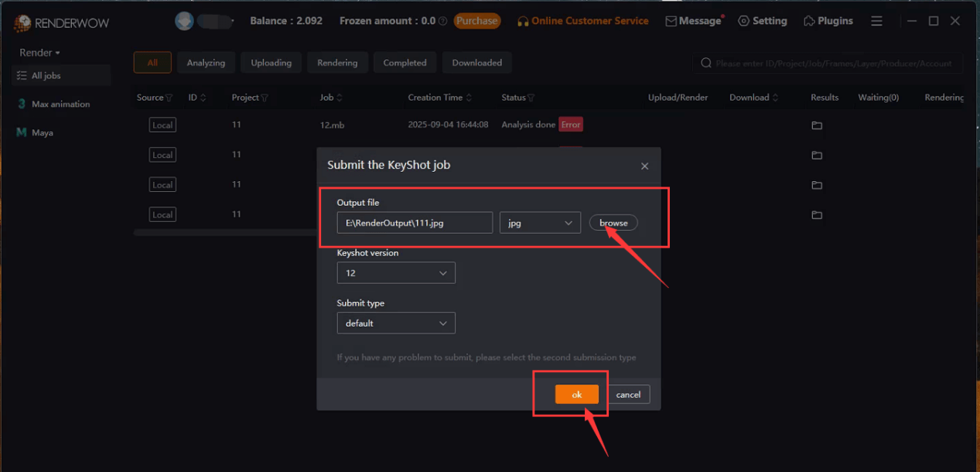Screen dimensions: 980x472
Task: Click the RenderWow logo icon
Action: [x=22, y=22]
